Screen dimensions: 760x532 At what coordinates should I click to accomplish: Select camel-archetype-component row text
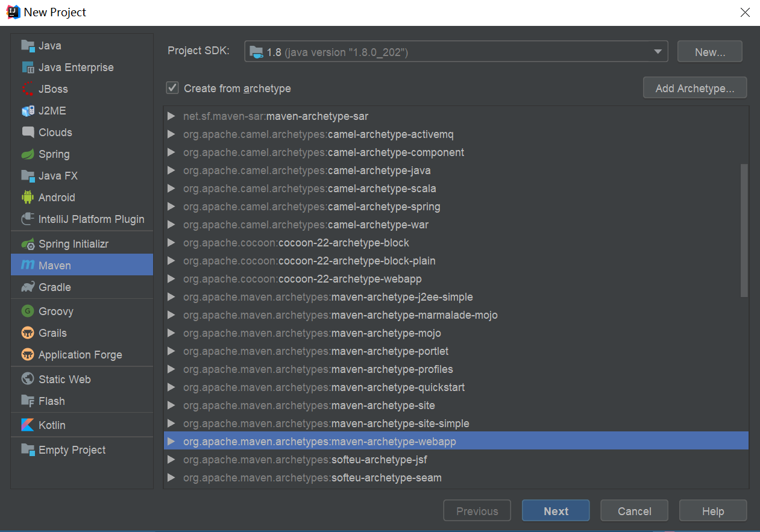(324, 152)
